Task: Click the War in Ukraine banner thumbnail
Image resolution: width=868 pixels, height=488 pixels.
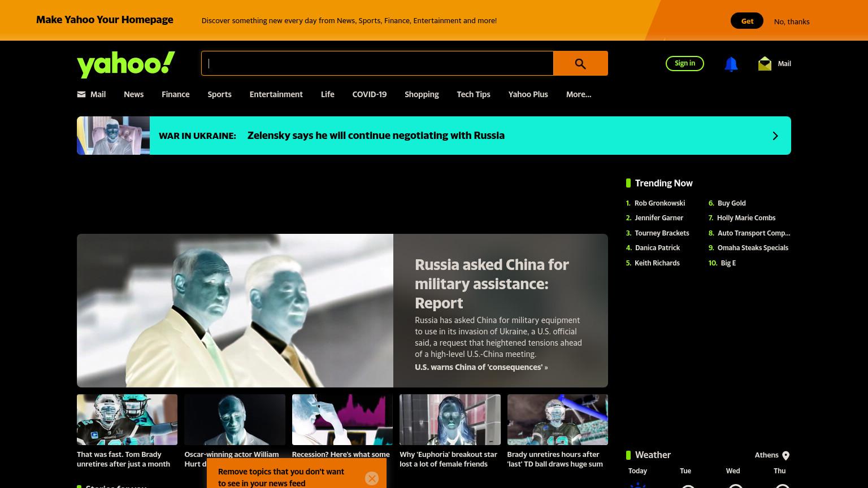Action: 113,136
